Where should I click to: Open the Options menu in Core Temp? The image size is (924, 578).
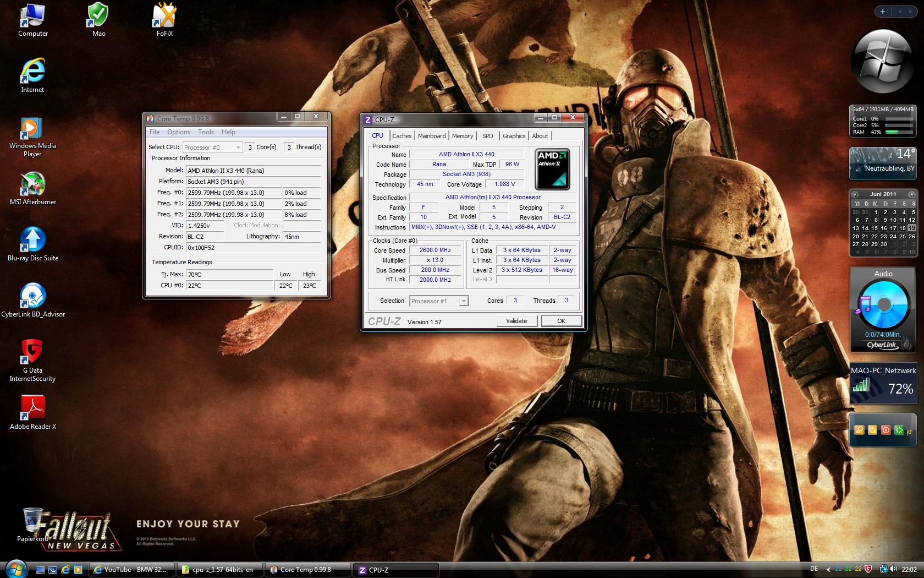tap(179, 132)
